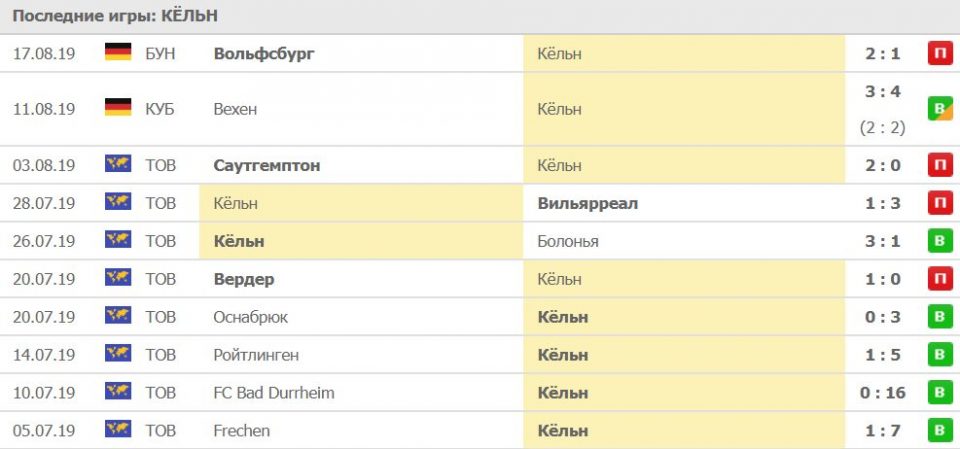
Task: Open the Вольфсбург team link
Action: tap(264, 53)
